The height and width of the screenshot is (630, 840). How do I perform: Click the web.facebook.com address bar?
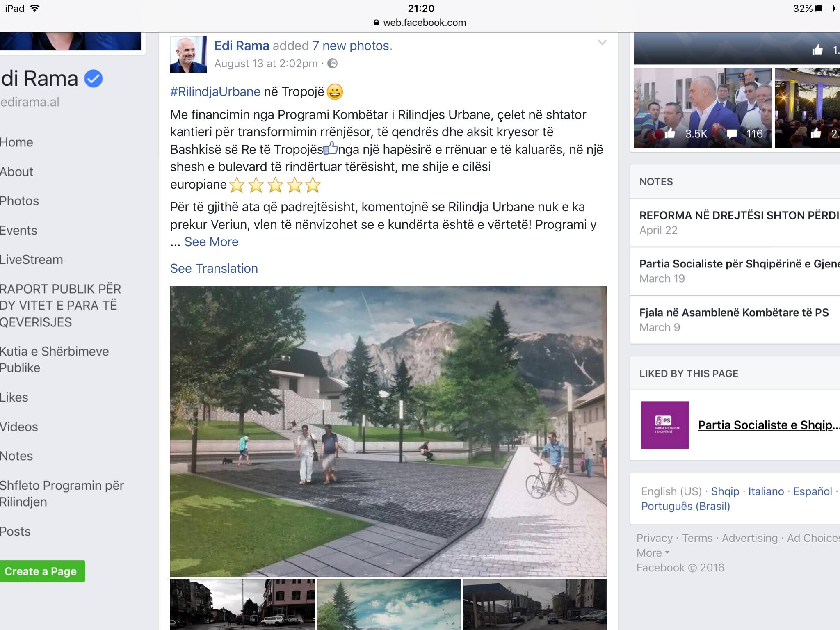pyautogui.click(x=420, y=23)
